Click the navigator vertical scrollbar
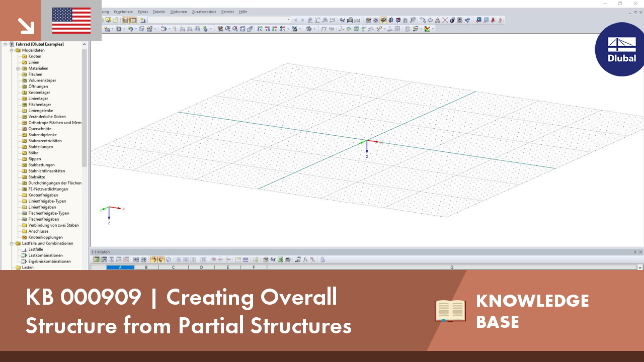 (x=85, y=108)
